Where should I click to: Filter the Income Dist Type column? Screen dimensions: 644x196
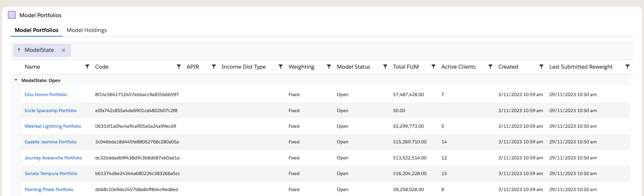[x=281, y=67]
